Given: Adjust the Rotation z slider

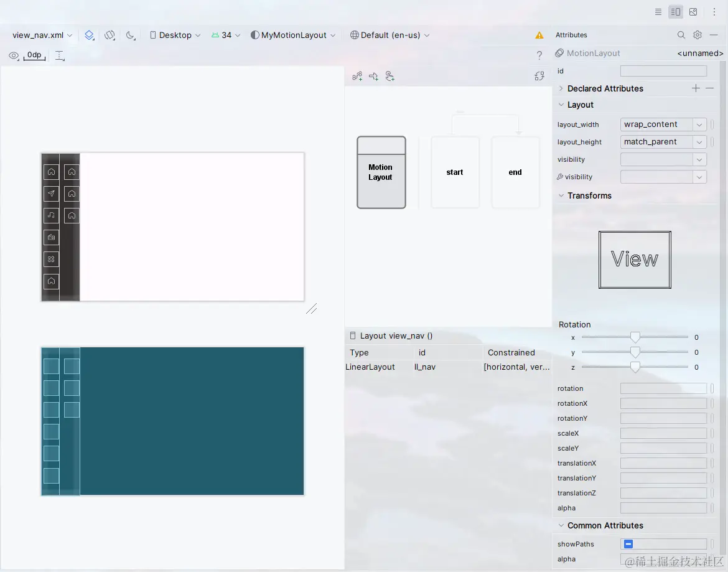Looking at the screenshot, I should point(635,367).
